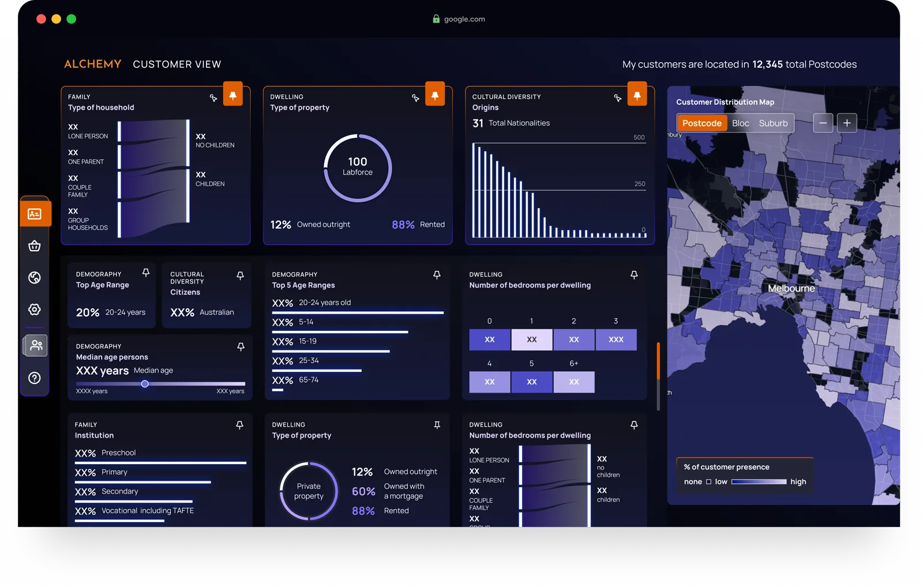Zoom out the map with minus button
Screen dimensions: 923x588
pyautogui.click(x=823, y=123)
